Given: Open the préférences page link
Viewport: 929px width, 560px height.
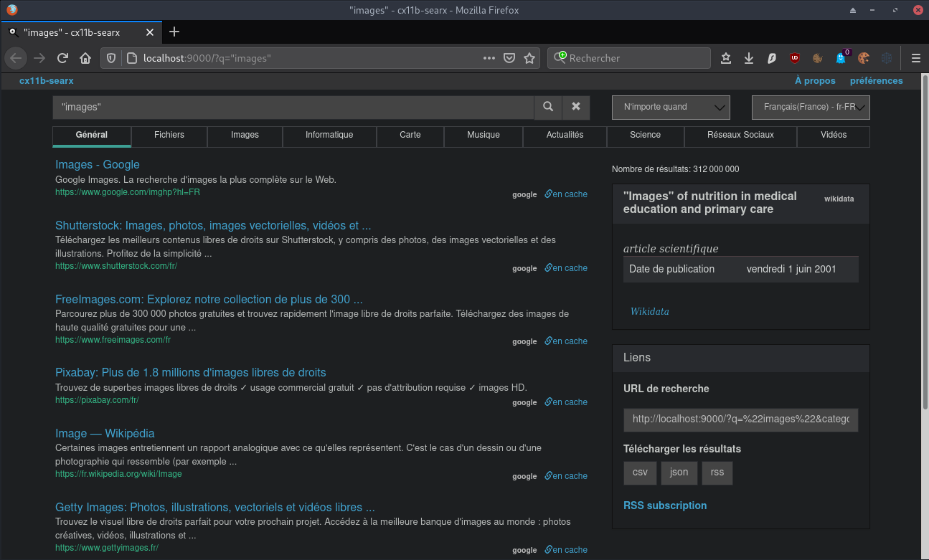Looking at the screenshot, I should click(876, 81).
